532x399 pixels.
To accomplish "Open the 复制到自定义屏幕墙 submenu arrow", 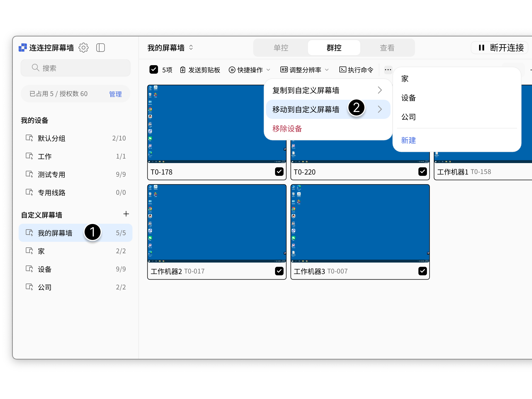I will 380,90.
